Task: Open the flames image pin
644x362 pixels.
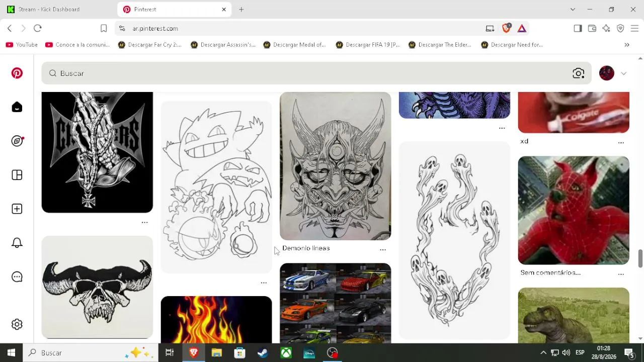Action: [216, 320]
